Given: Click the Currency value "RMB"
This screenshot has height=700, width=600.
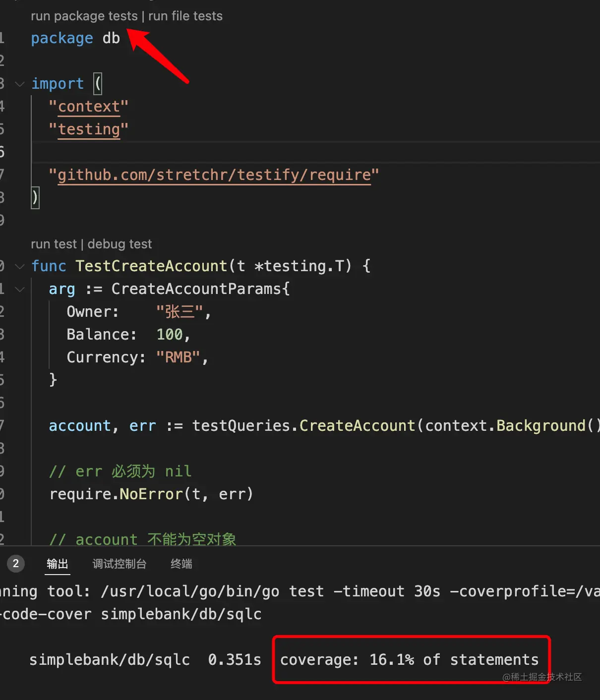Looking at the screenshot, I should (179, 357).
